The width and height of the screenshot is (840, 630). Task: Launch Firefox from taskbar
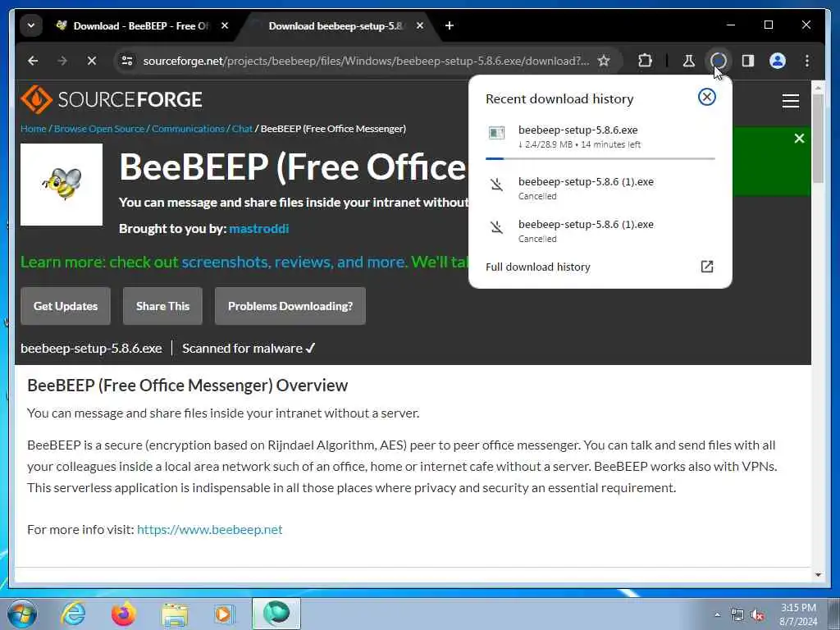click(x=124, y=614)
